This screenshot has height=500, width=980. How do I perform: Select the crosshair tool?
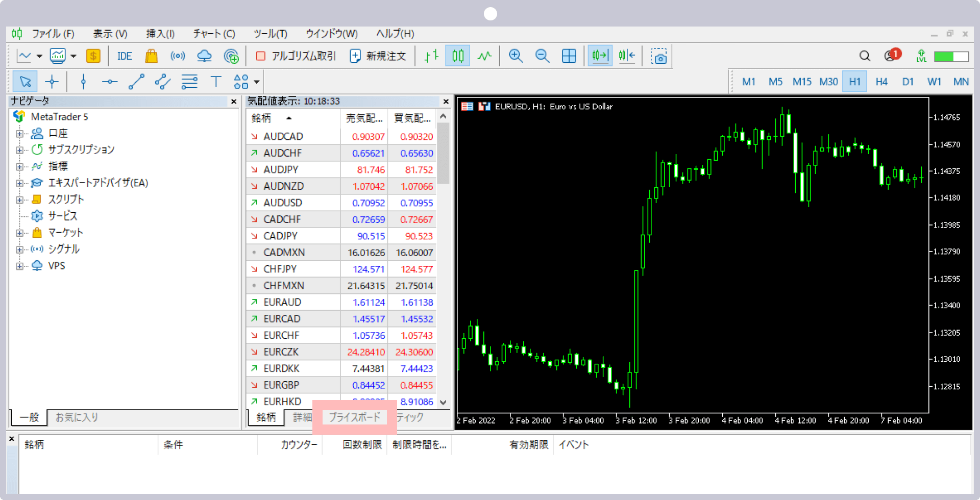pos(52,82)
